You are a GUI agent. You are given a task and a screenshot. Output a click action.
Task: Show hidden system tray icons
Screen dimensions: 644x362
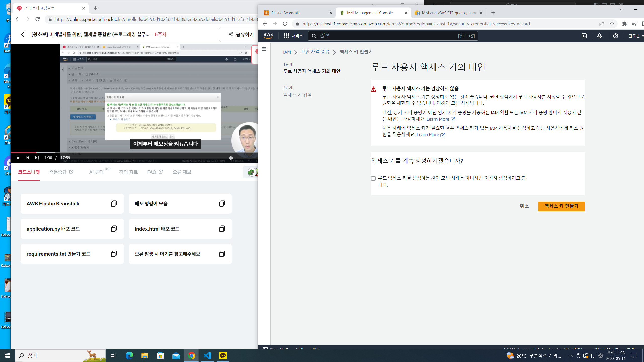[x=571, y=356]
